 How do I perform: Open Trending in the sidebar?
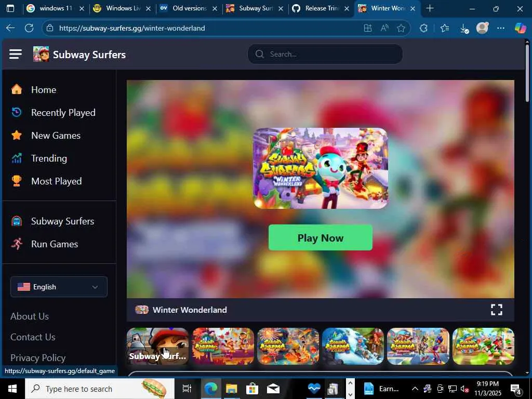click(49, 158)
